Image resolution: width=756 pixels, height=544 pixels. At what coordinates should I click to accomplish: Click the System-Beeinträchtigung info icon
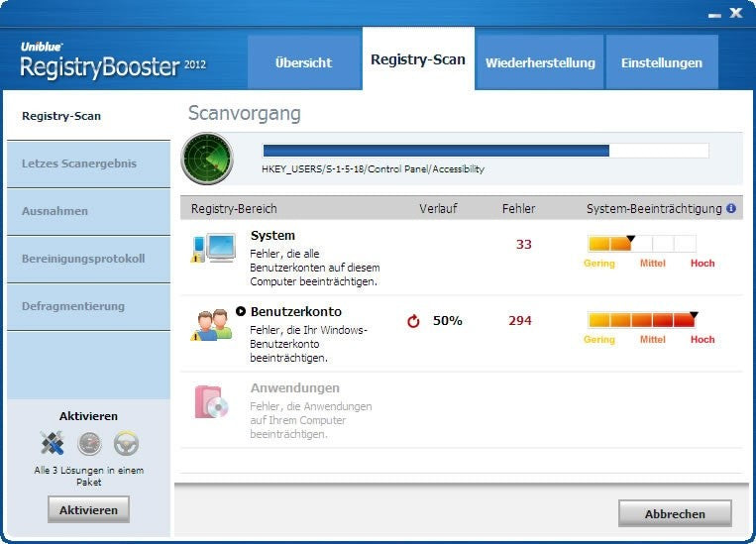pos(731,208)
